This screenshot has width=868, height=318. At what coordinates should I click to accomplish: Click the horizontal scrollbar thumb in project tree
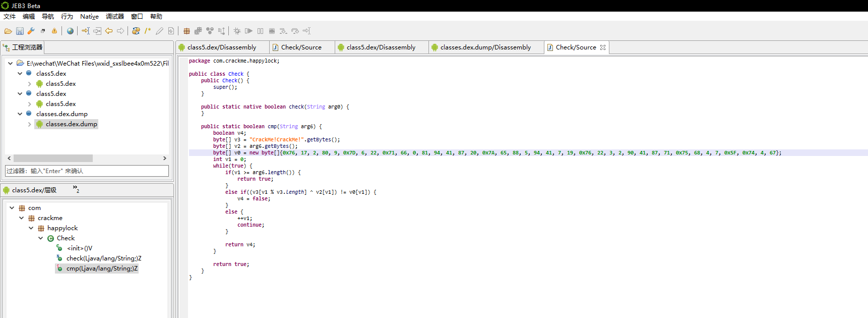(53, 158)
